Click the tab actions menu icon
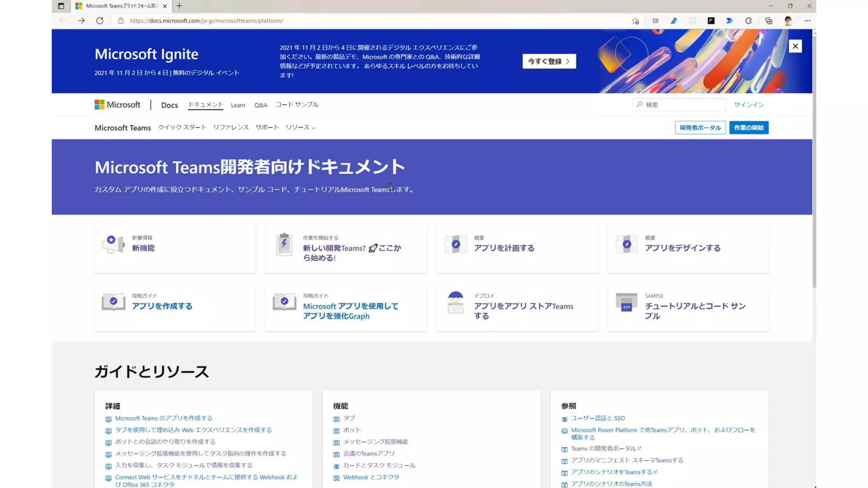Viewport: 868px width, 488px height. 61,6
